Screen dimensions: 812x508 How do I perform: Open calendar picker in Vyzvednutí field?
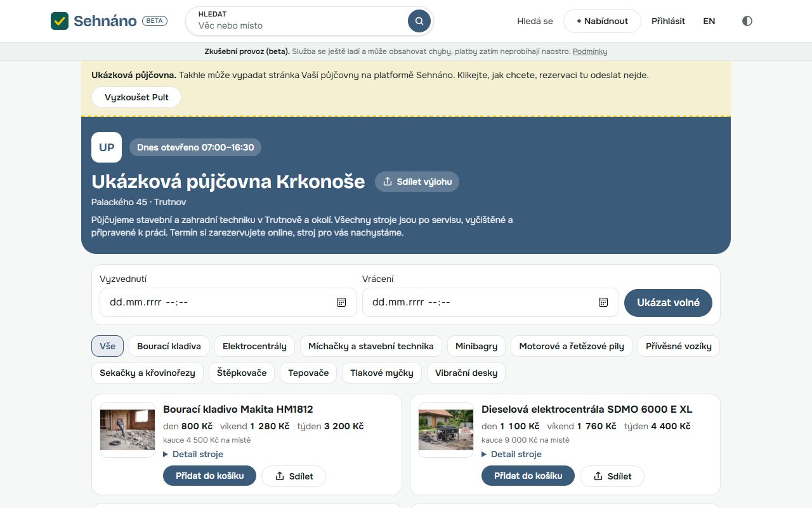(341, 302)
